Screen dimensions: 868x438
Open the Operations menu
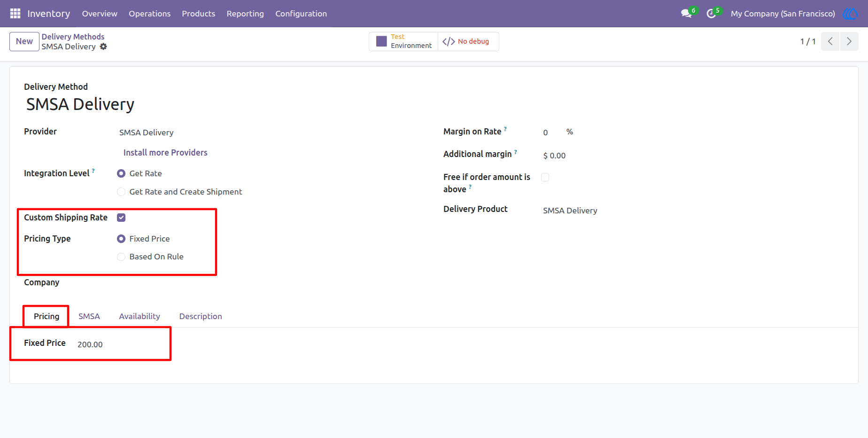tap(150, 14)
